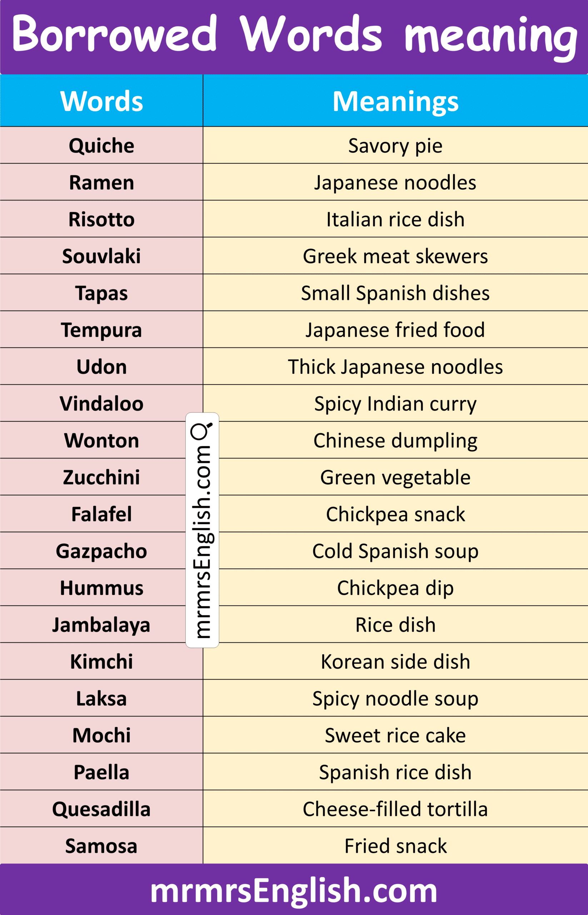588x915 pixels.
Task: Select the Samosa word cell
Action: click(x=101, y=845)
